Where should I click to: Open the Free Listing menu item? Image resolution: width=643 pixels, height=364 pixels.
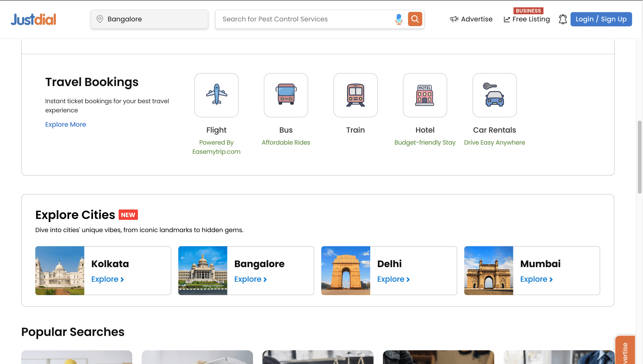tap(527, 19)
